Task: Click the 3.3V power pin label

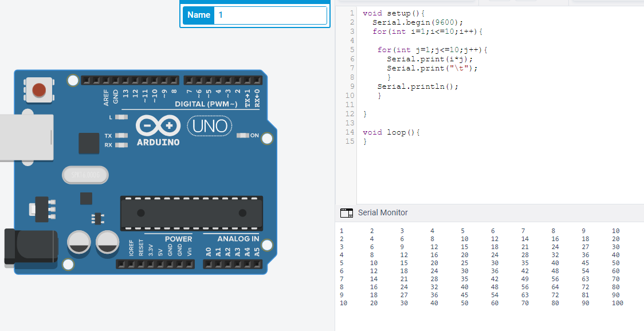Action: tap(150, 250)
